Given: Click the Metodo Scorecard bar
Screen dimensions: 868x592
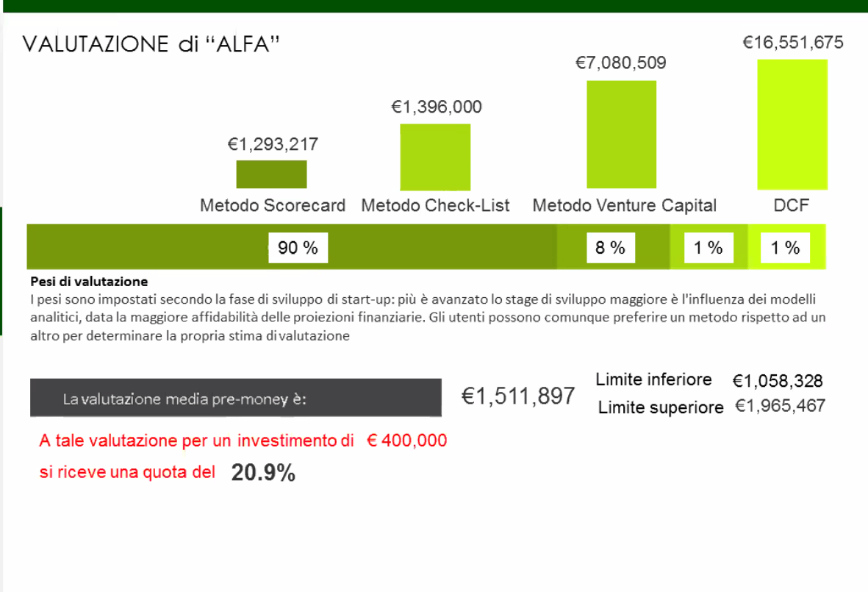Looking at the screenshot, I should coord(271,174).
